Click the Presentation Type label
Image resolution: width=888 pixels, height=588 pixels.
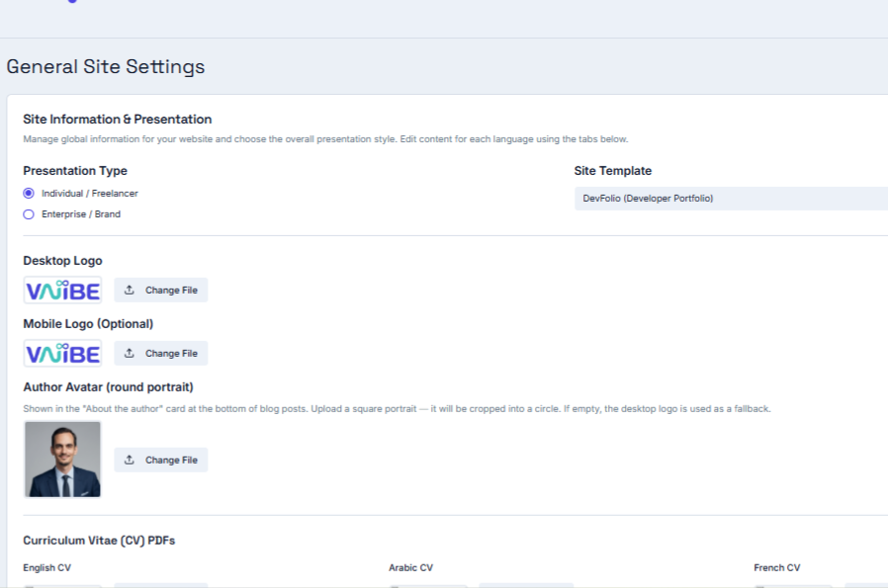click(75, 171)
